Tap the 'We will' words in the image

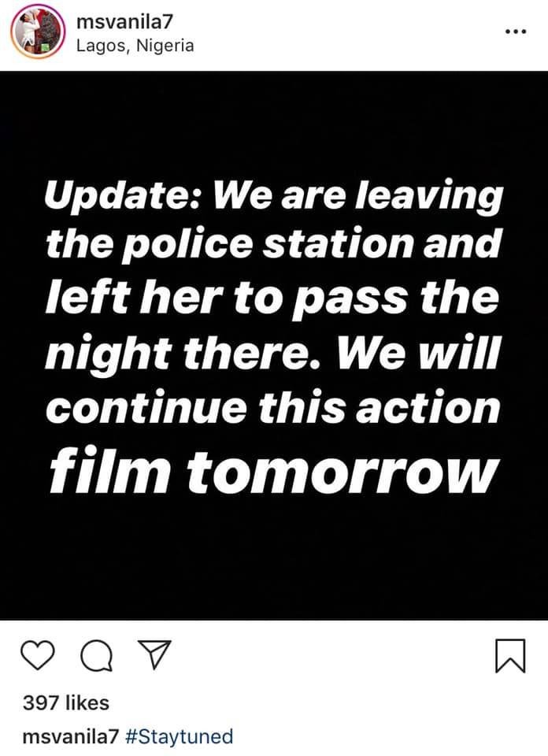pos(417,351)
